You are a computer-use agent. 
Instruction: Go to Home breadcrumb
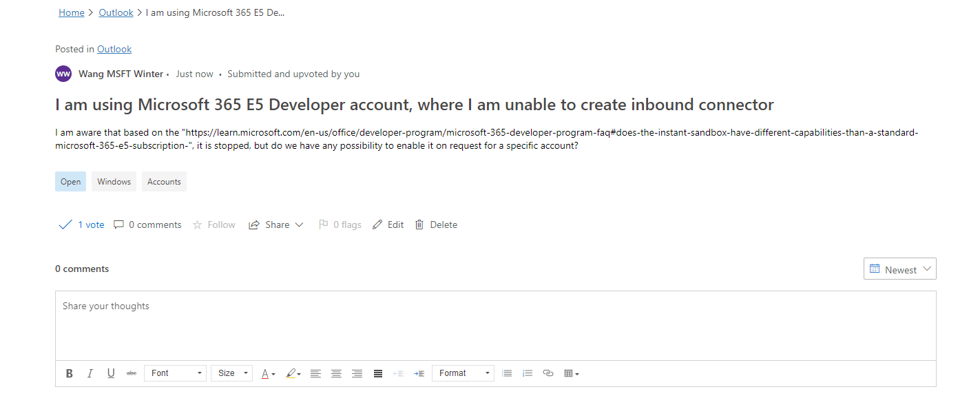coord(72,12)
